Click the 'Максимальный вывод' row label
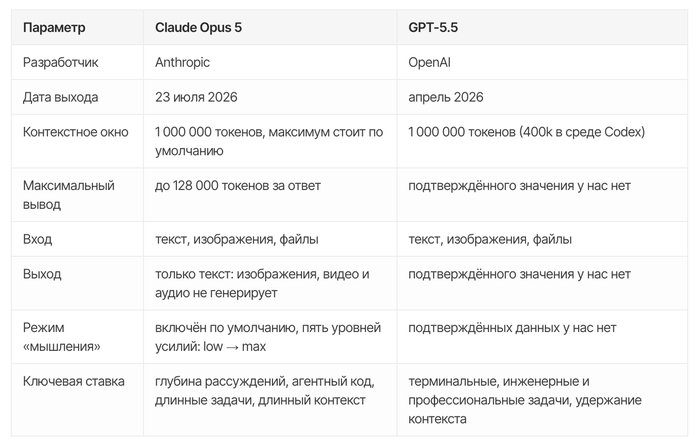The height and width of the screenshot is (444, 700). point(69,195)
